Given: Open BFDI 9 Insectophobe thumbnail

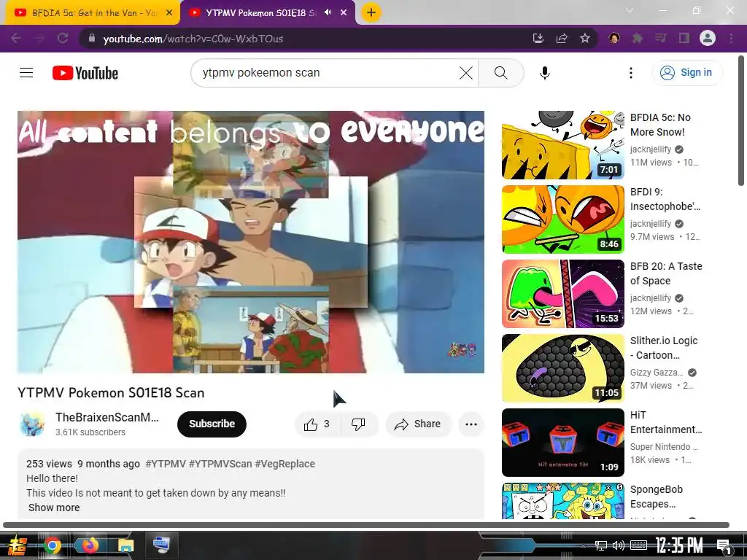Looking at the screenshot, I should tap(562, 219).
